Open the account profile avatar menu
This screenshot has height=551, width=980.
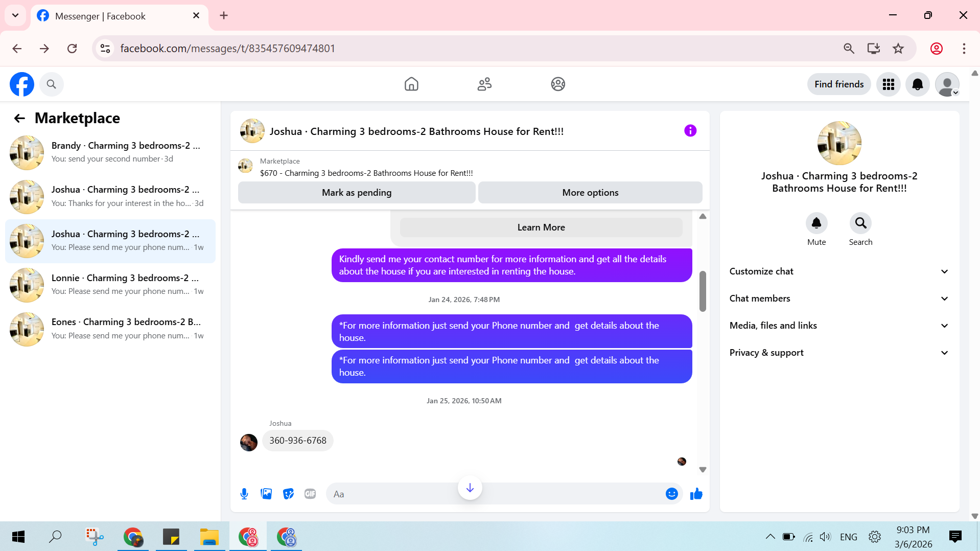point(947,84)
